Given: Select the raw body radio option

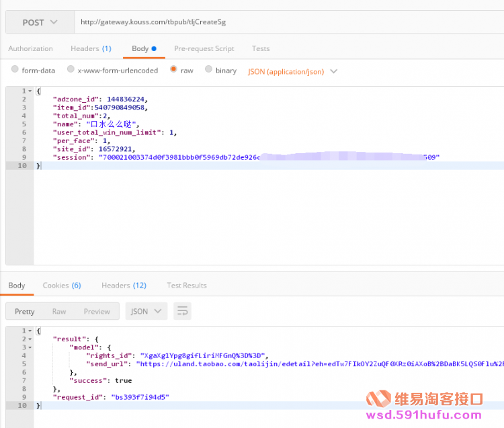Looking at the screenshot, I should 173,69.
